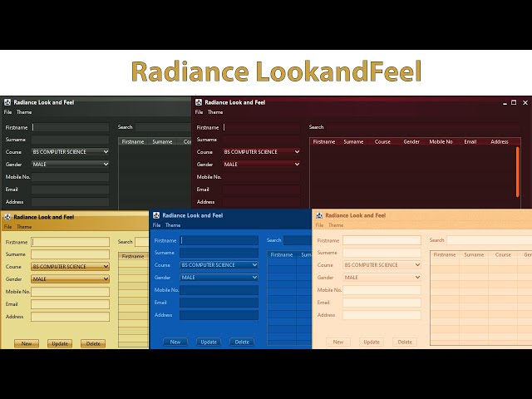Click Delete button in peach window
532x399 pixels.
[x=405, y=342]
